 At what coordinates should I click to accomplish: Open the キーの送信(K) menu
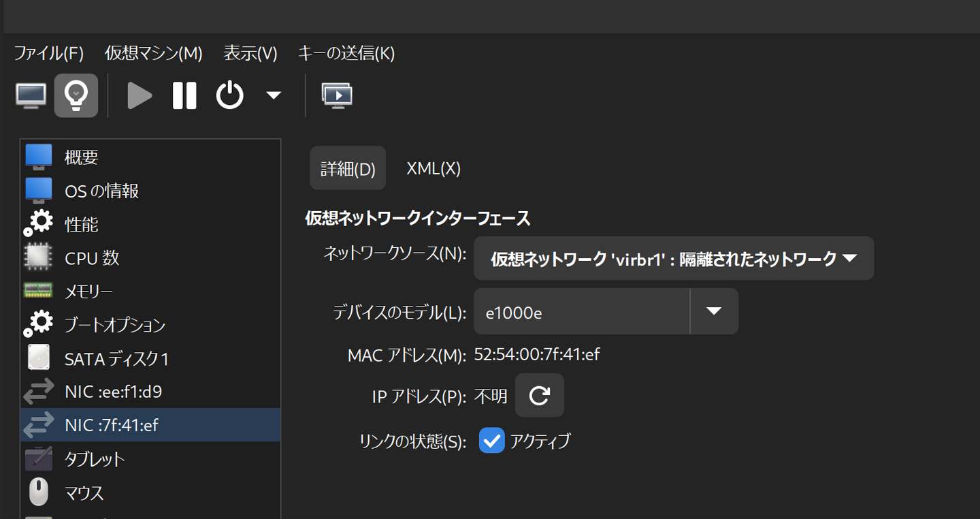pyautogui.click(x=346, y=53)
